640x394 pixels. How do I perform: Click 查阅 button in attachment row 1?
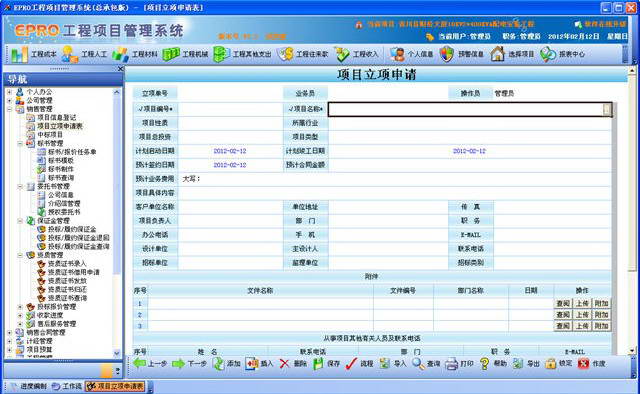(x=563, y=303)
